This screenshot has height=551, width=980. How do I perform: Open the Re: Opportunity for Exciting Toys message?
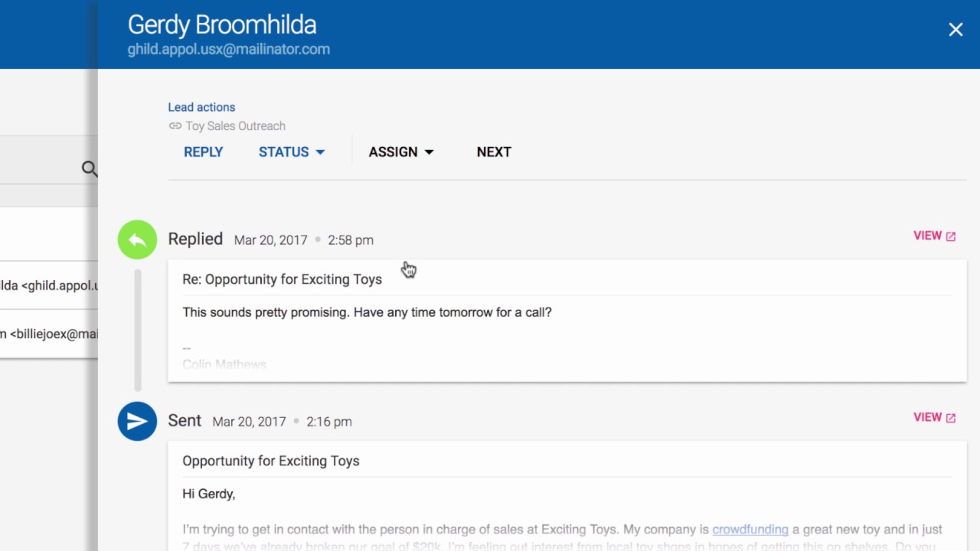pyautogui.click(x=282, y=279)
